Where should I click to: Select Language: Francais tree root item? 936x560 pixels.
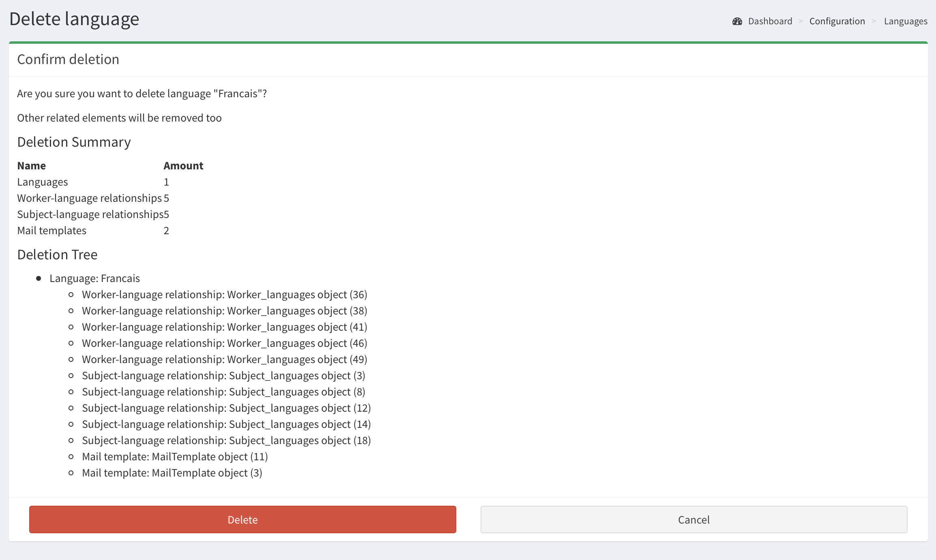click(x=94, y=278)
